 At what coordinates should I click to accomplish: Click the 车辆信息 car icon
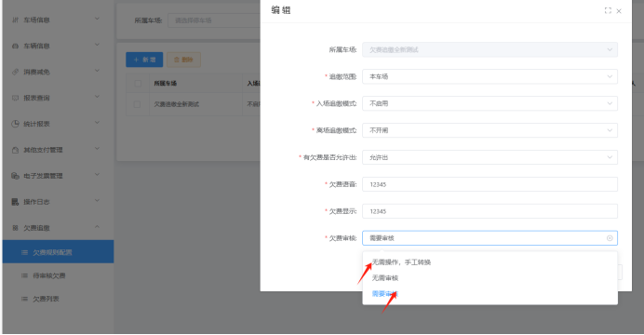click(x=15, y=46)
